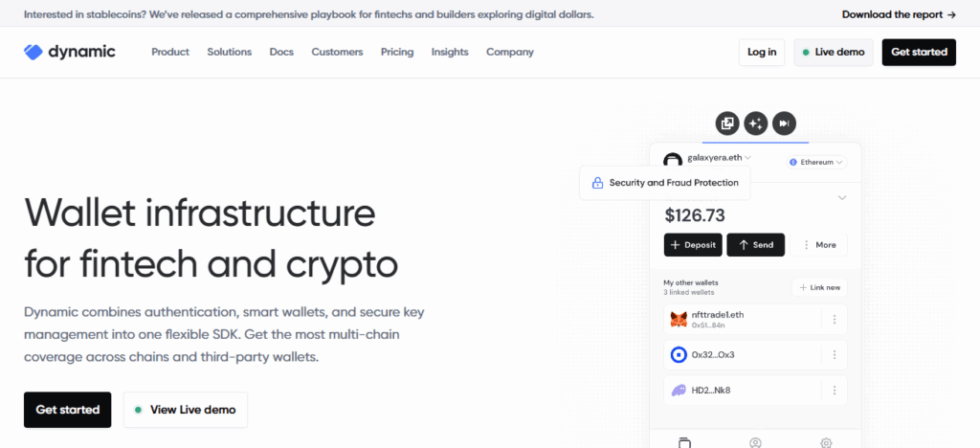Screen dimensions: 980x448
Task: Click View Live demo button
Action: [186, 410]
